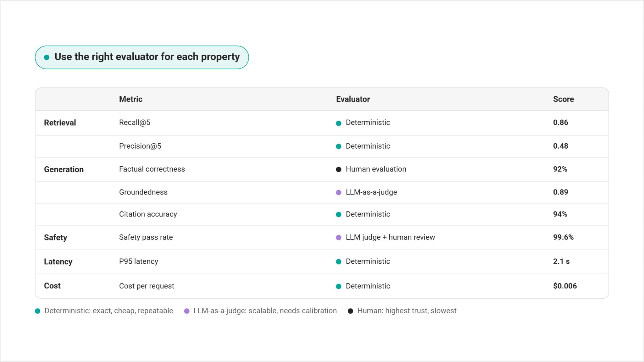Click the score value 99.6%
644x362 pixels.
click(563, 237)
